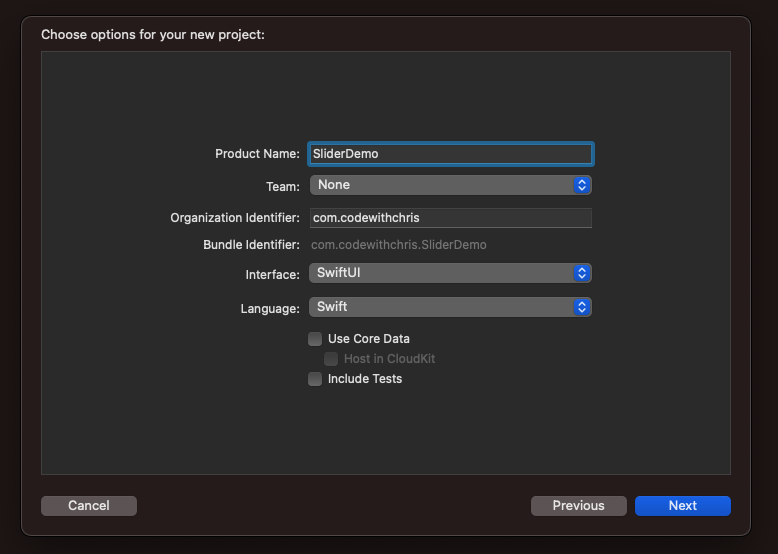Screen dimensions: 778x554
Task: Go back with the Previous button
Action: click(x=579, y=506)
